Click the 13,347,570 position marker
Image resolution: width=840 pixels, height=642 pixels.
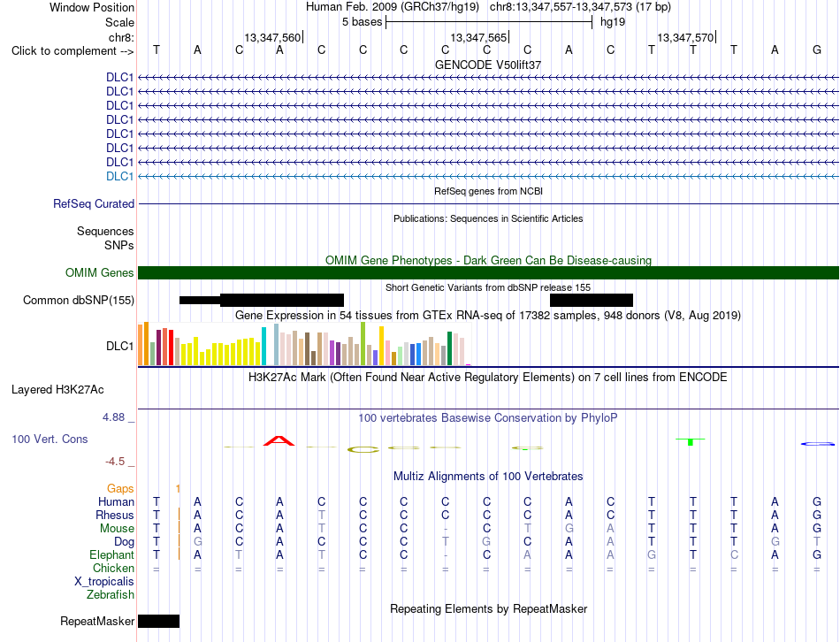point(685,37)
